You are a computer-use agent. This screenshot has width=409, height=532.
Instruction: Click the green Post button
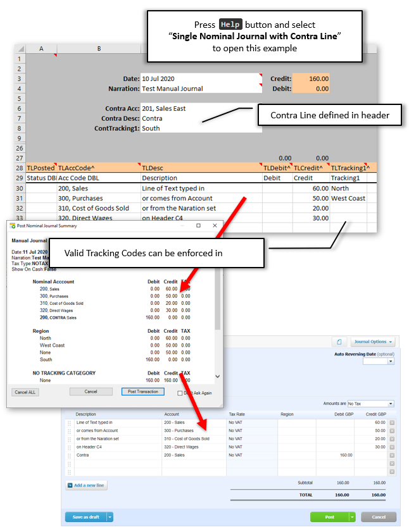[x=329, y=517]
